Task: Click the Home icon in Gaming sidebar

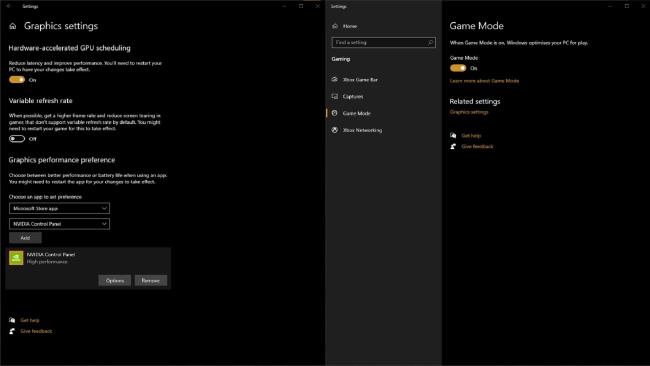Action: pyautogui.click(x=335, y=26)
